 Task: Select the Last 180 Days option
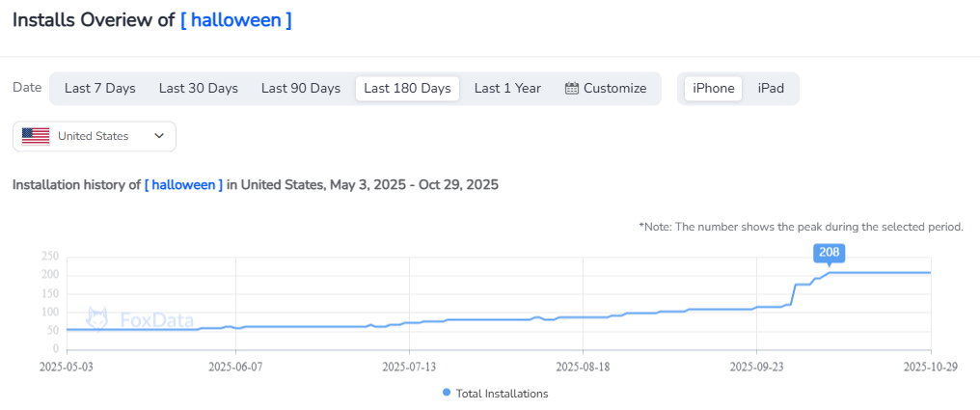click(407, 89)
